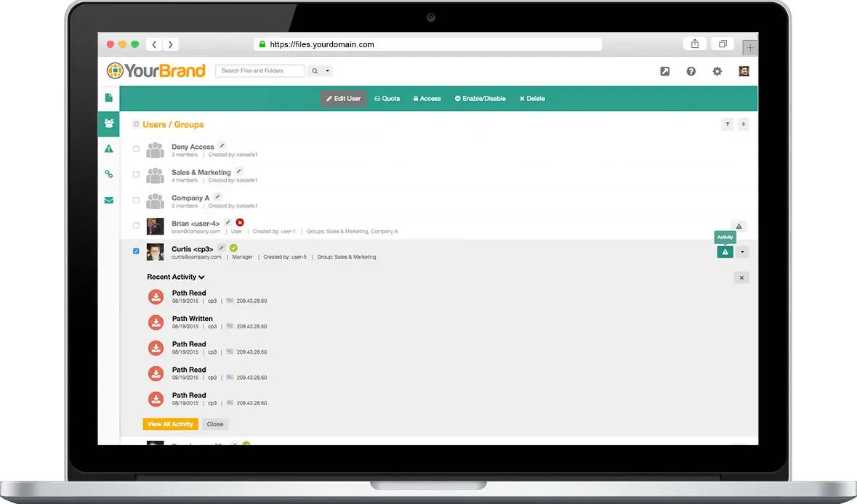This screenshot has width=857, height=504.
Task: Click the View All Activity button
Action: click(170, 423)
